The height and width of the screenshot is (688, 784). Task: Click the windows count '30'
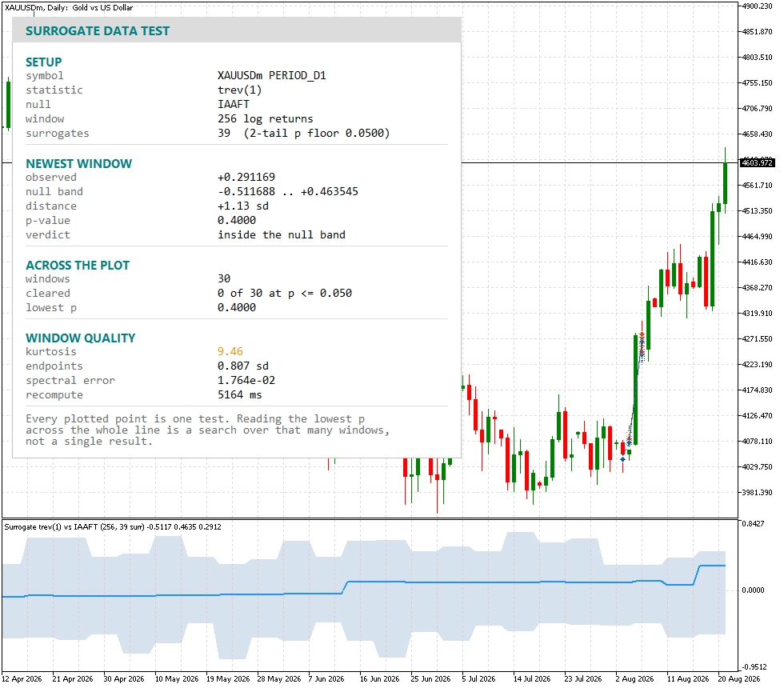pos(224,278)
